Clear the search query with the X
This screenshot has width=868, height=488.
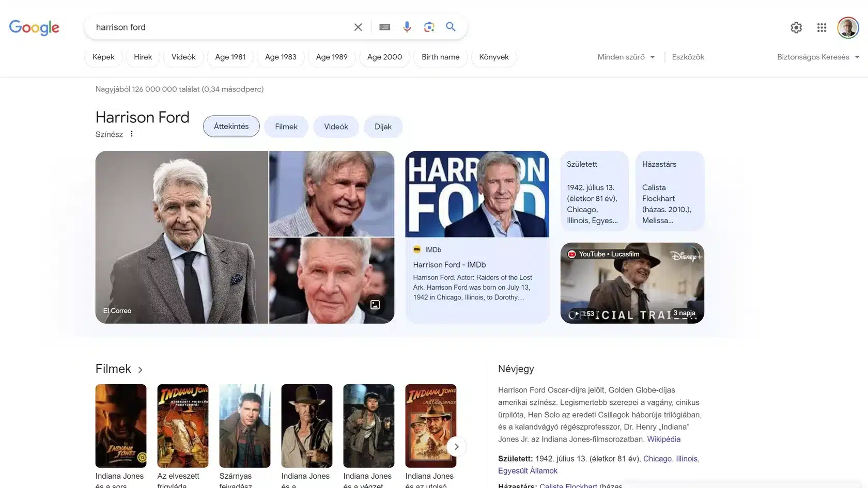coord(358,26)
